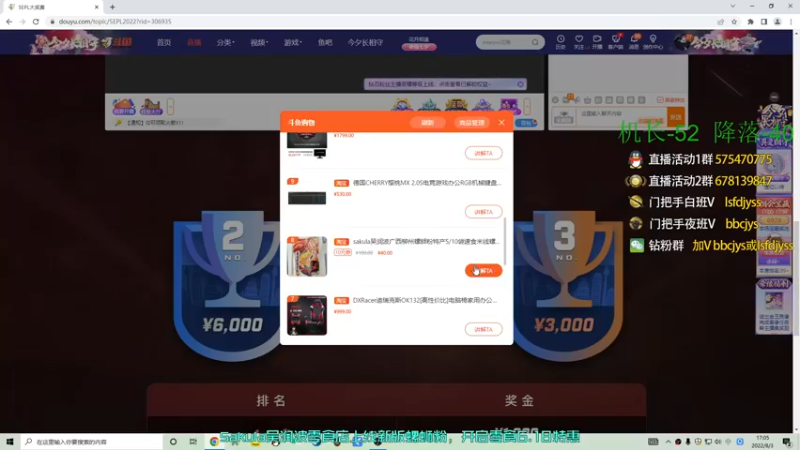Image resolution: width=800 pixels, height=450 pixels.
Task: Click the Douyu search input field
Action: (503, 42)
